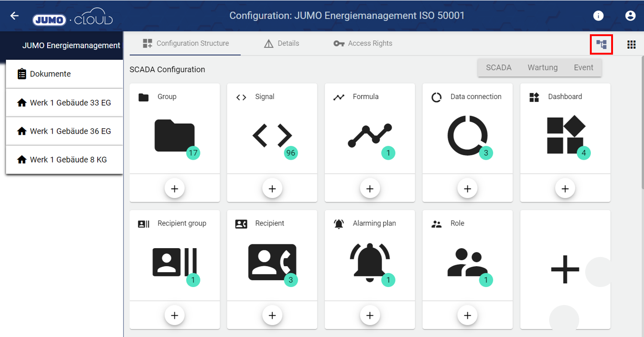The width and height of the screenshot is (644, 337).
Task: Select the SCADA configuration toggle
Action: tap(498, 68)
